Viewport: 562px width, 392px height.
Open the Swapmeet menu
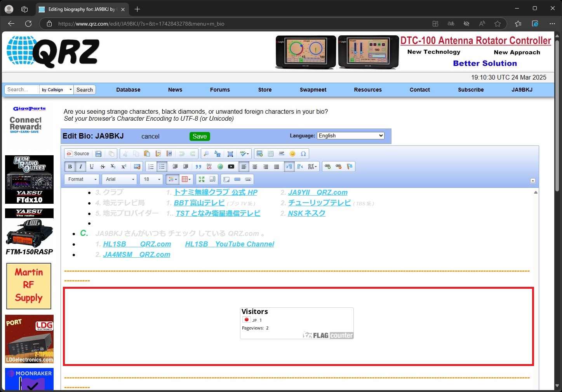313,90
